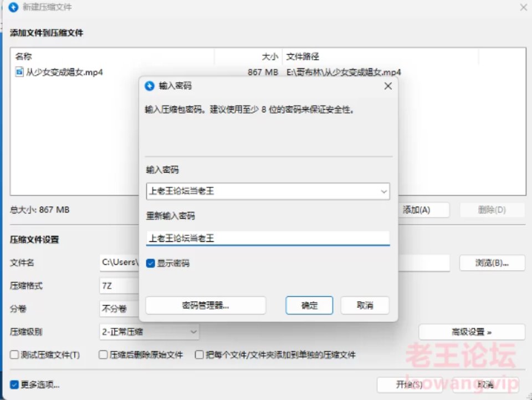Uncheck the 显示密码 checkbox
The width and height of the screenshot is (532, 400).
click(x=150, y=263)
